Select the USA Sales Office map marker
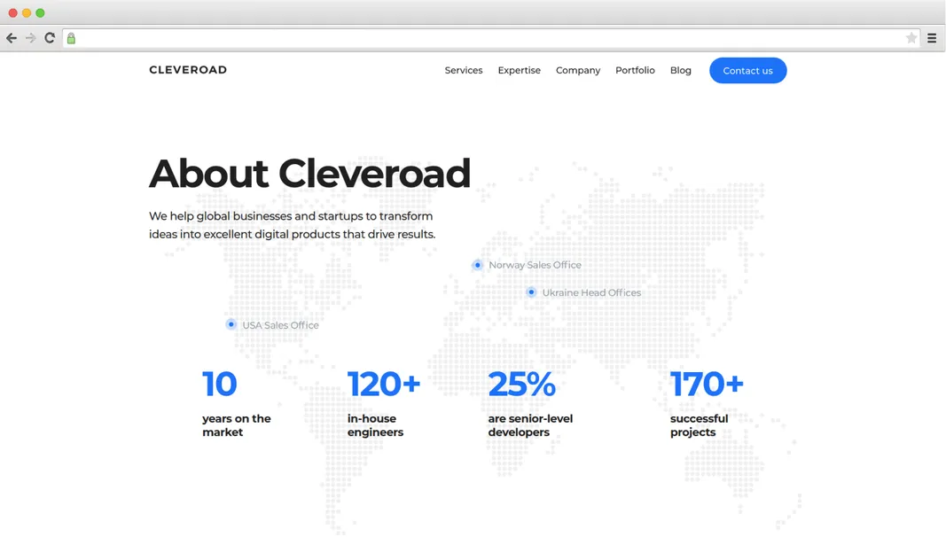 pyautogui.click(x=231, y=324)
